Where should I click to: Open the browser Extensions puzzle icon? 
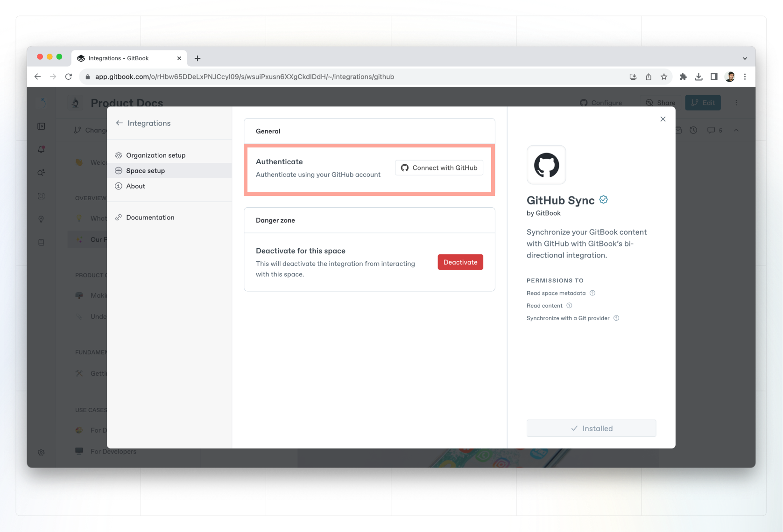(683, 77)
